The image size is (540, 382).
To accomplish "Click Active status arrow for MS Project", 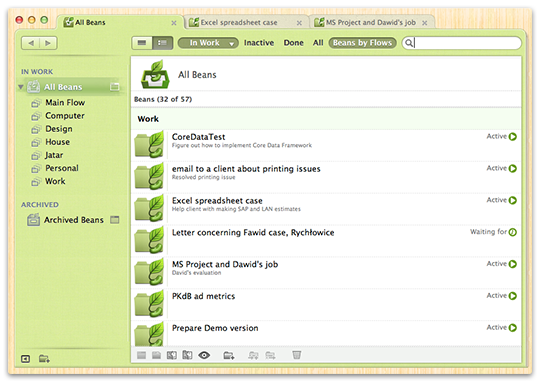I will 512,264.
